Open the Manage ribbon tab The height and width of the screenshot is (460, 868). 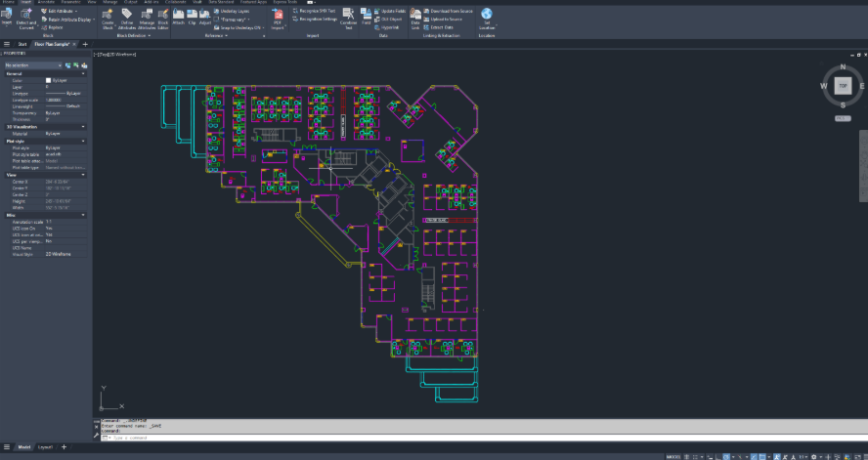(x=110, y=2)
